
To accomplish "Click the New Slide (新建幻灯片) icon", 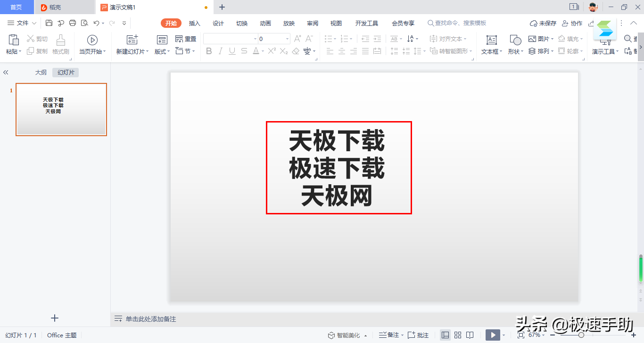I will [132, 40].
